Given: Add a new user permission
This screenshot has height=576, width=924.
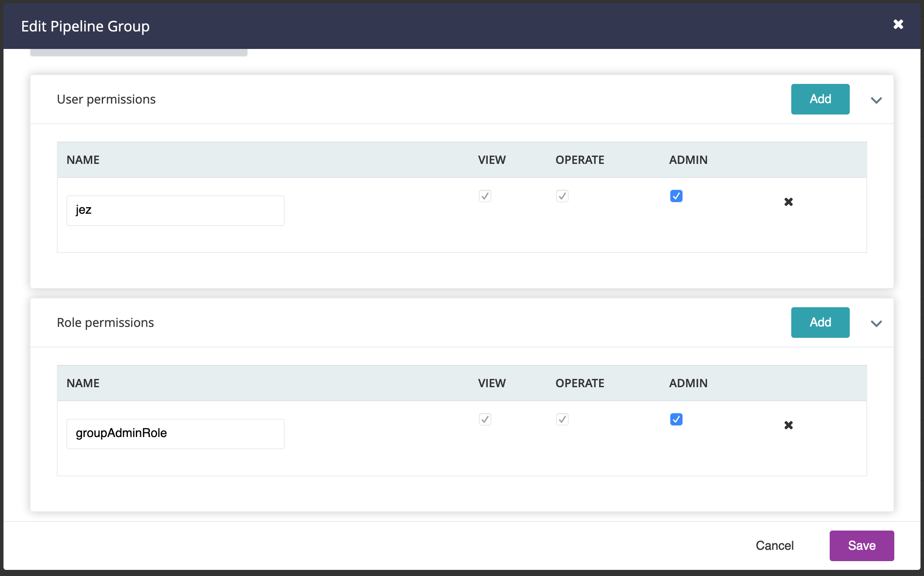Looking at the screenshot, I should click(x=821, y=99).
